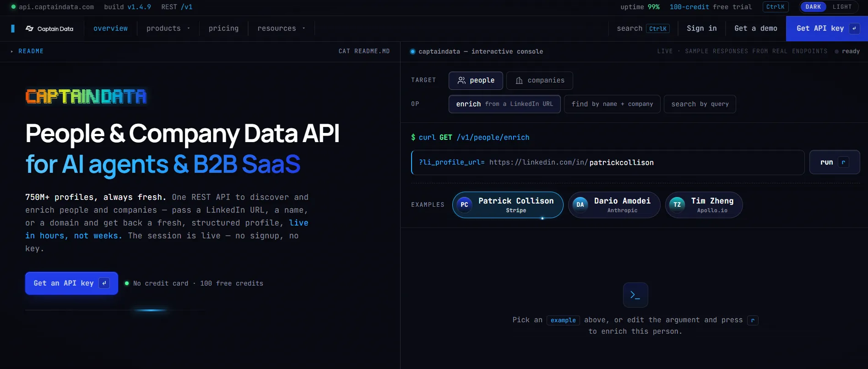Viewport: 868px width, 369px height.
Task: Click the uptime 99% indicator
Action: (x=640, y=7)
